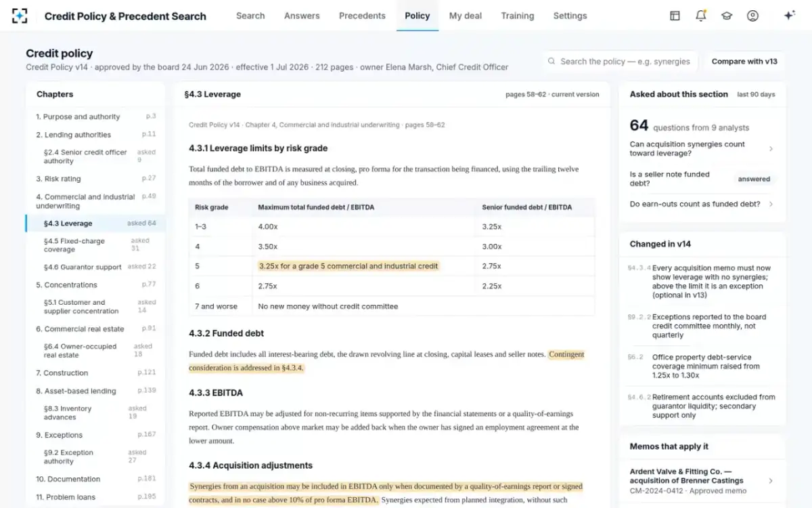This screenshot has width=812, height=508.
Task: Expand question about acquisition synergies chevron
Action: (x=771, y=149)
